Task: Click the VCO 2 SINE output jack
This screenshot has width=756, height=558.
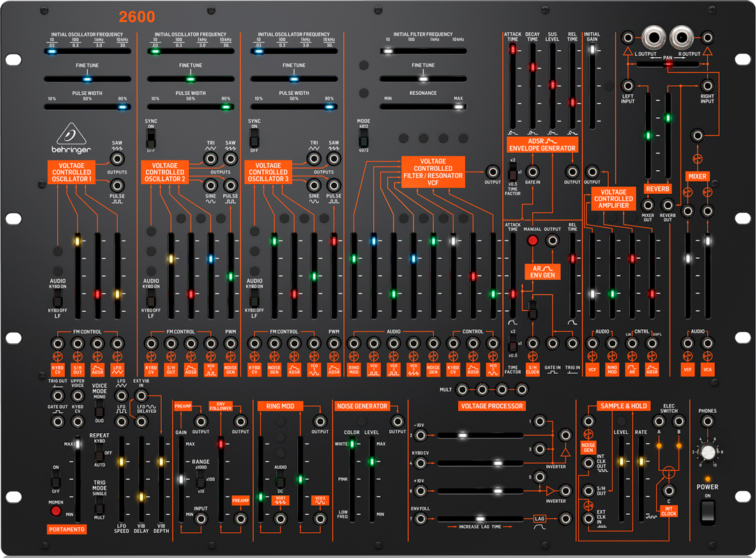Action: [x=210, y=185]
